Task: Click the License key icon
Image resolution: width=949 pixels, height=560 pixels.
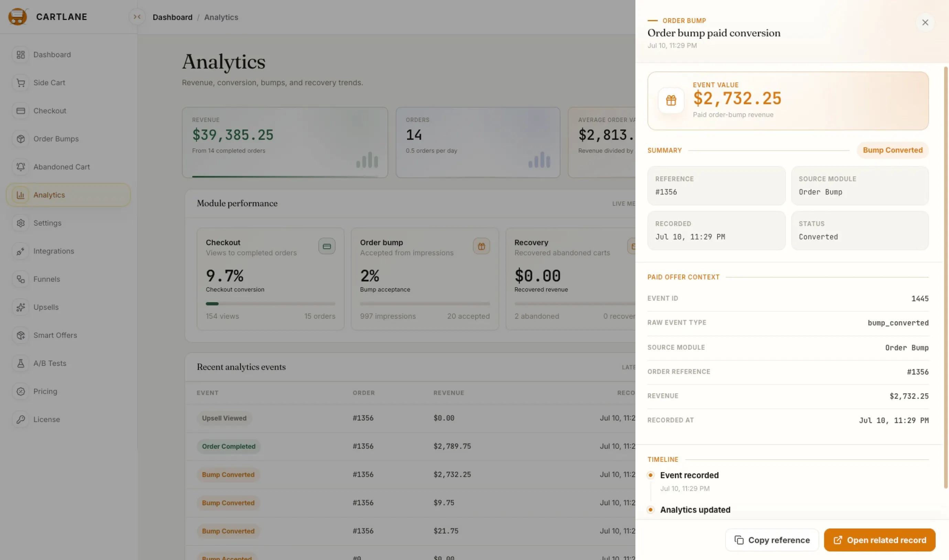Action: [x=21, y=419]
